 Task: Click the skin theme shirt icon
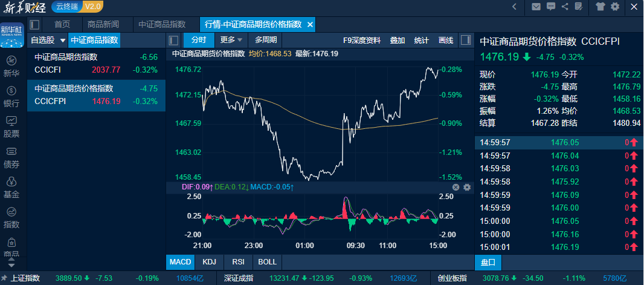tap(600, 7)
